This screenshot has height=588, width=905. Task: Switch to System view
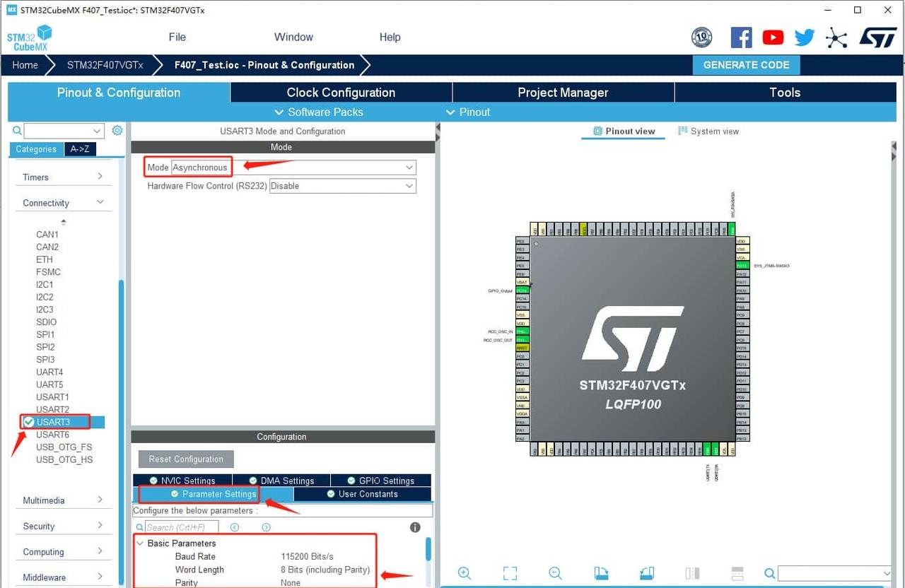point(709,131)
